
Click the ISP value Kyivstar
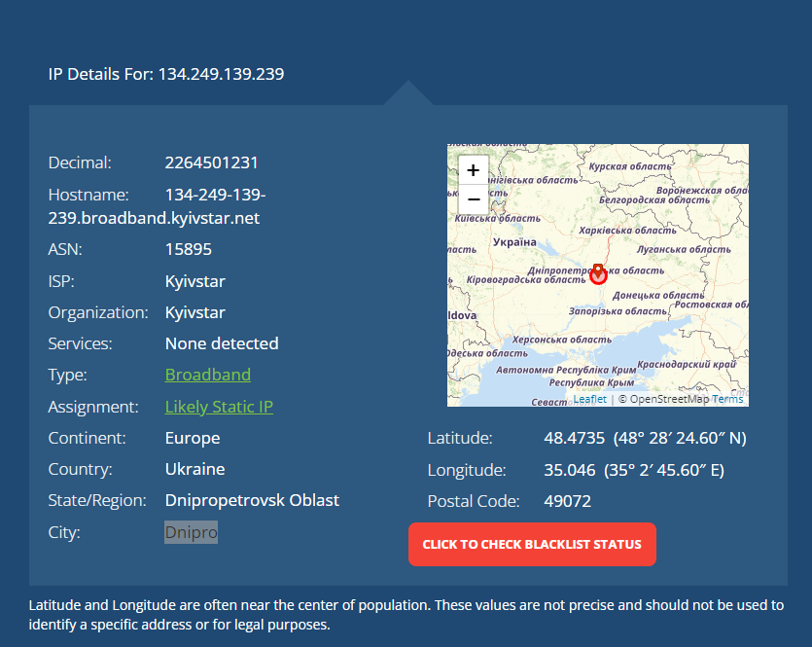[x=194, y=281]
